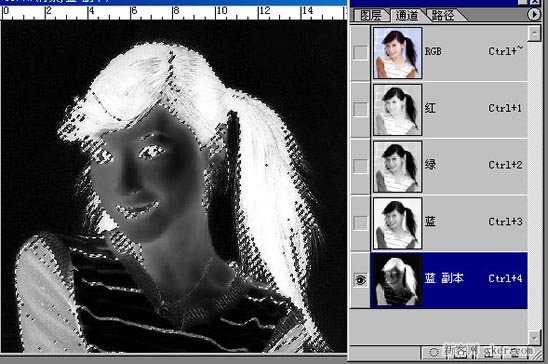Switch to the 路径 tab
Image resolution: width=548 pixels, height=364 pixels.
click(444, 15)
